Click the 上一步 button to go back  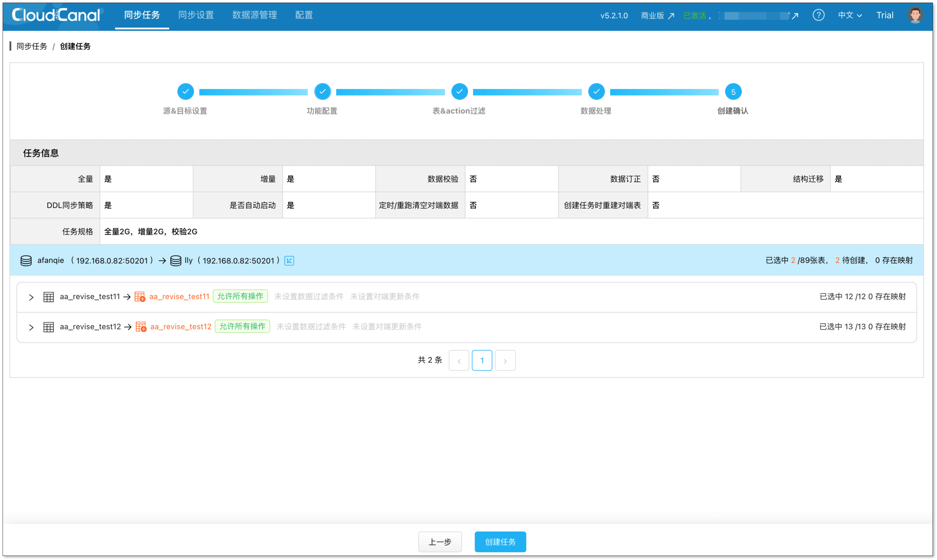tap(440, 542)
